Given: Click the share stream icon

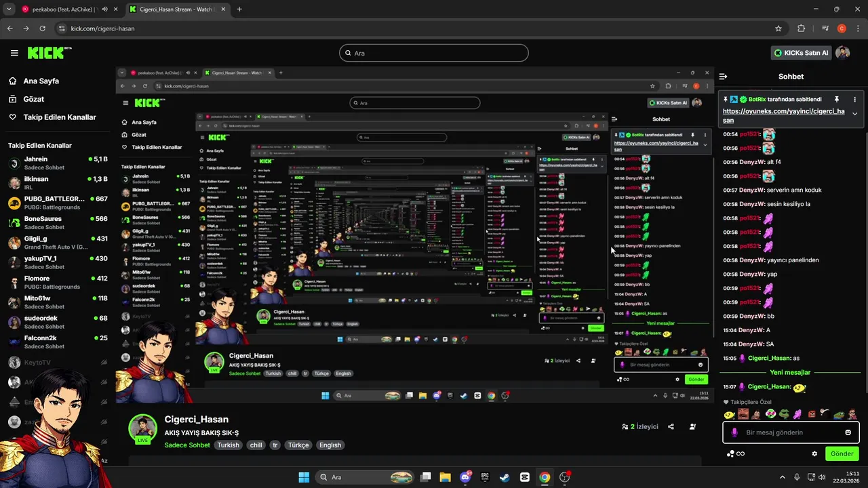Looking at the screenshot, I should point(671,427).
